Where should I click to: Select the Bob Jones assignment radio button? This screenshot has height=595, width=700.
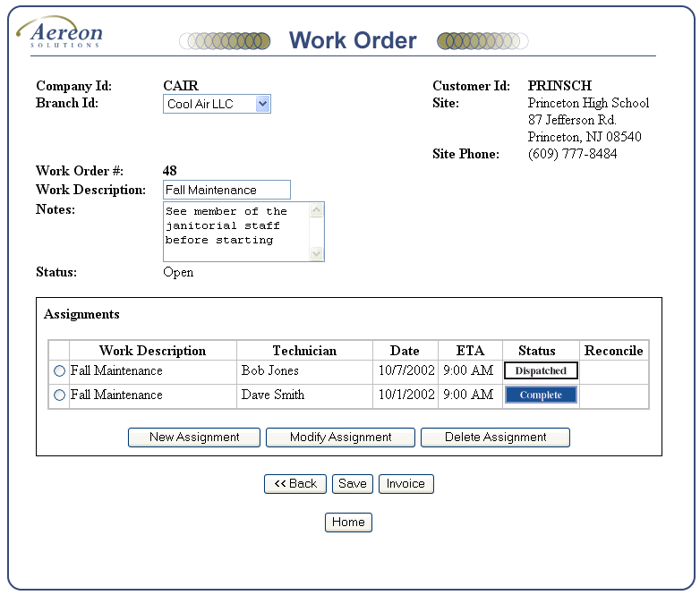60,371
